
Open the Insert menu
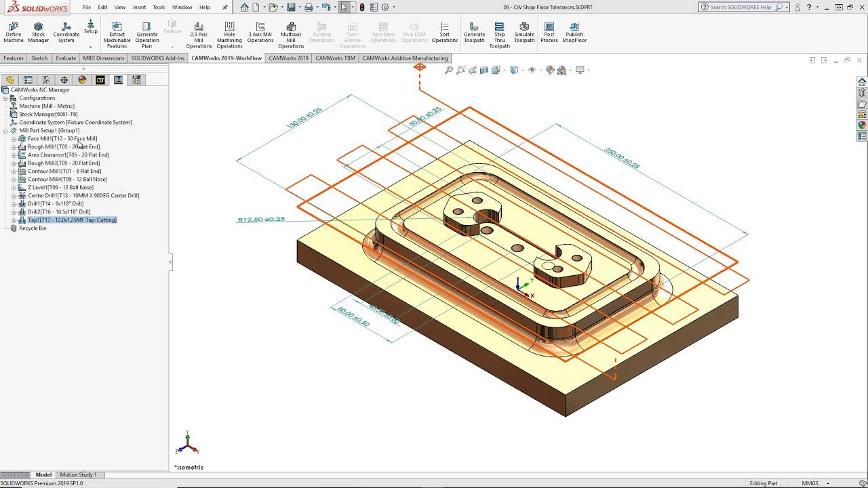coord(139,7)
